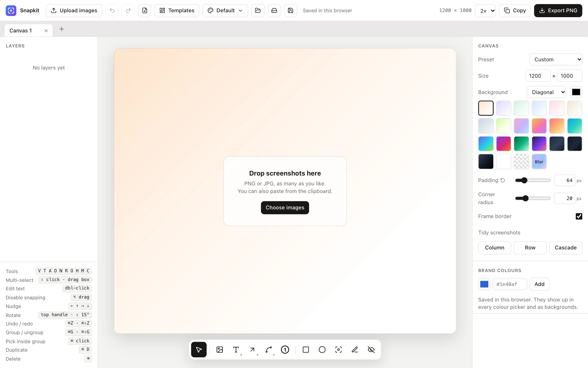This screenshot has height=368, width=588.
Task: Click the Padding slider handle
Action: (x=524, y=180)
